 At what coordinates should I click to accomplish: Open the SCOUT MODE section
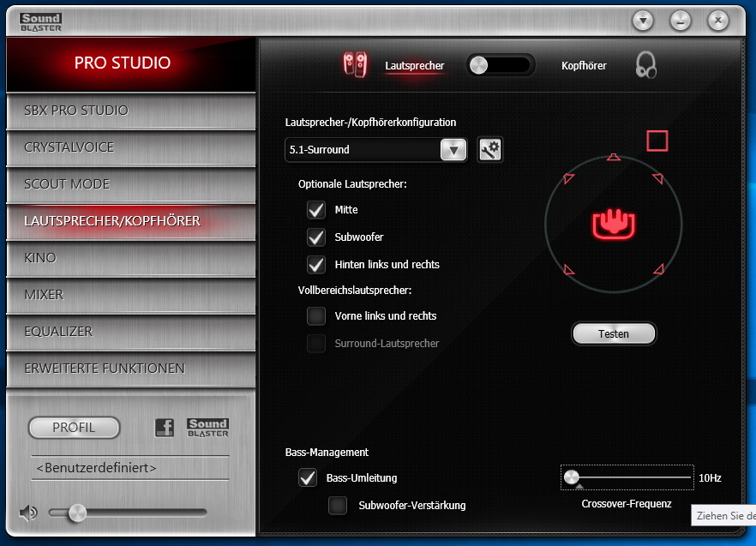click(130, 184)
